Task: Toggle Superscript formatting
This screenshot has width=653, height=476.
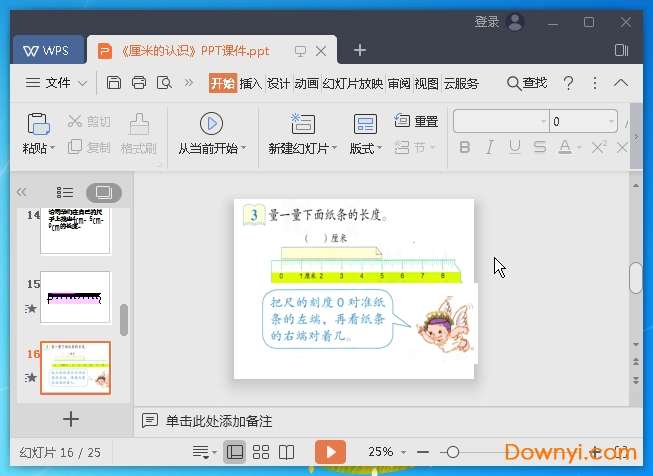Action: pyautogui.click(x=599, y=147)
